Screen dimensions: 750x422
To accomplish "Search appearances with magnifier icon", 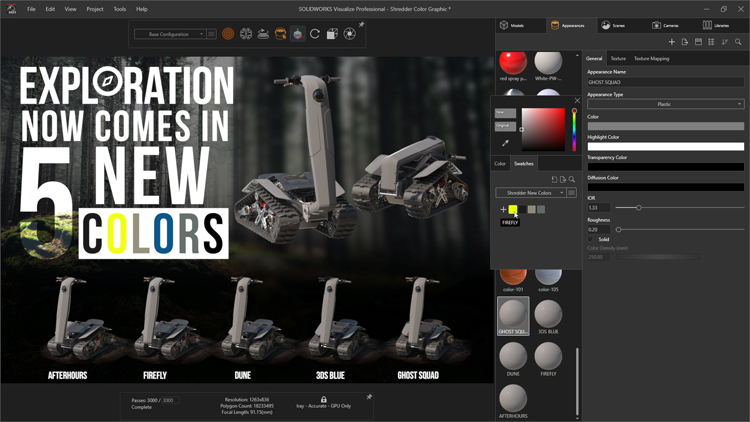I will point(738,42).
